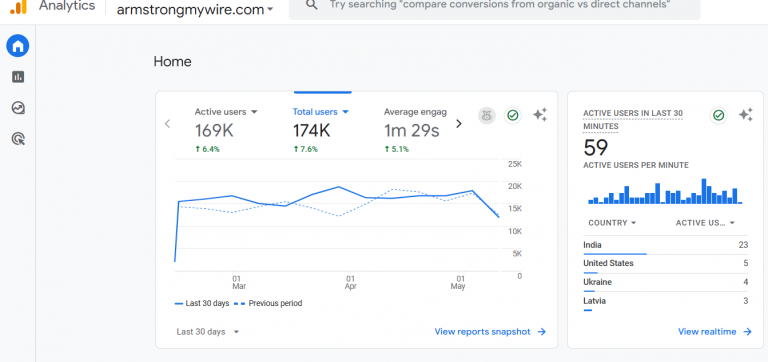Open the Explore icon in sidebar

coord(18,108)
